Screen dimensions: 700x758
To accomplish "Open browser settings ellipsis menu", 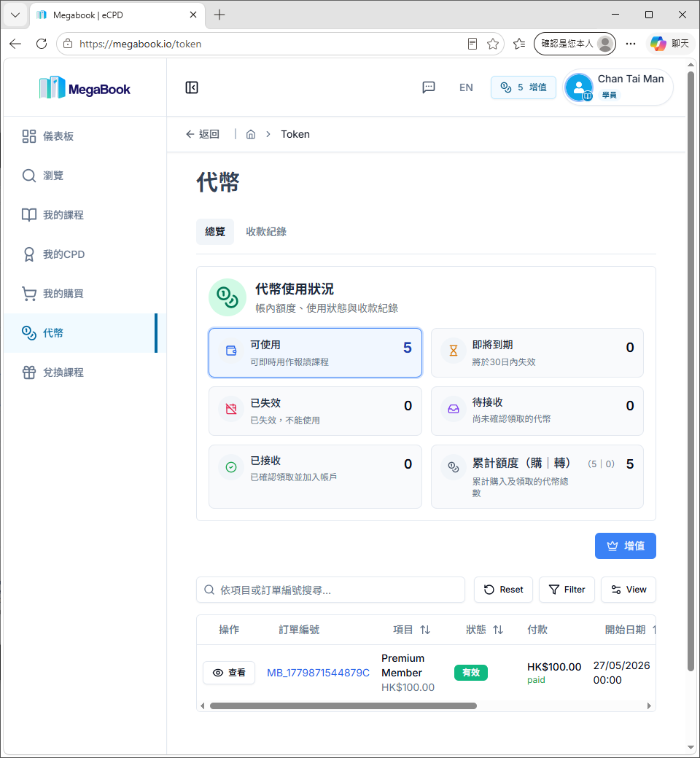I will pyautogui.click(x=630, y=44).
